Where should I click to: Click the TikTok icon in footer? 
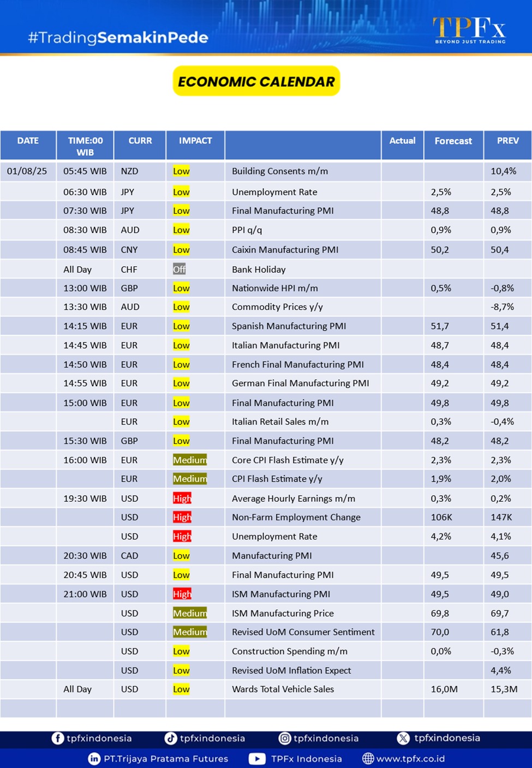171,738
